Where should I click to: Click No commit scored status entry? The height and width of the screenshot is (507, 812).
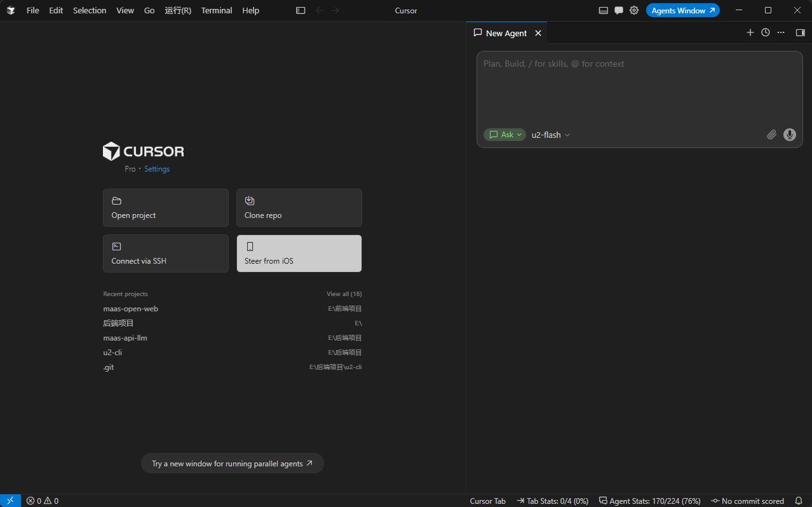point(747,501)
